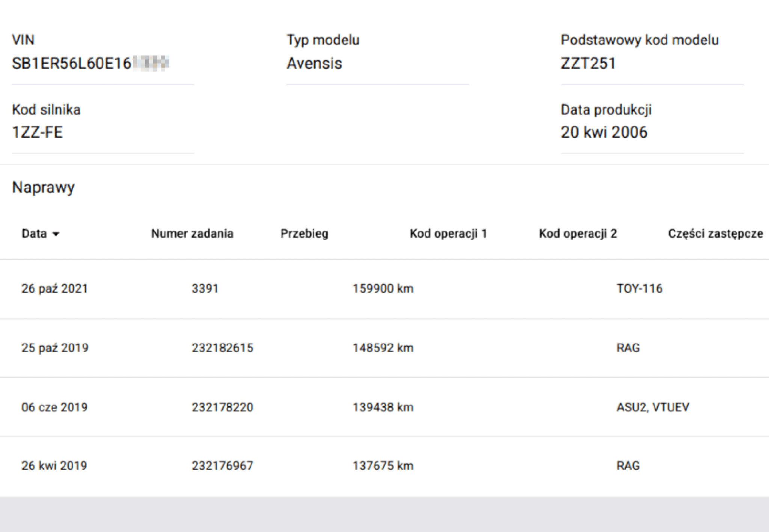769x532 pixels.
Task: Click the Przebieg column header
Action: [304, 234]
